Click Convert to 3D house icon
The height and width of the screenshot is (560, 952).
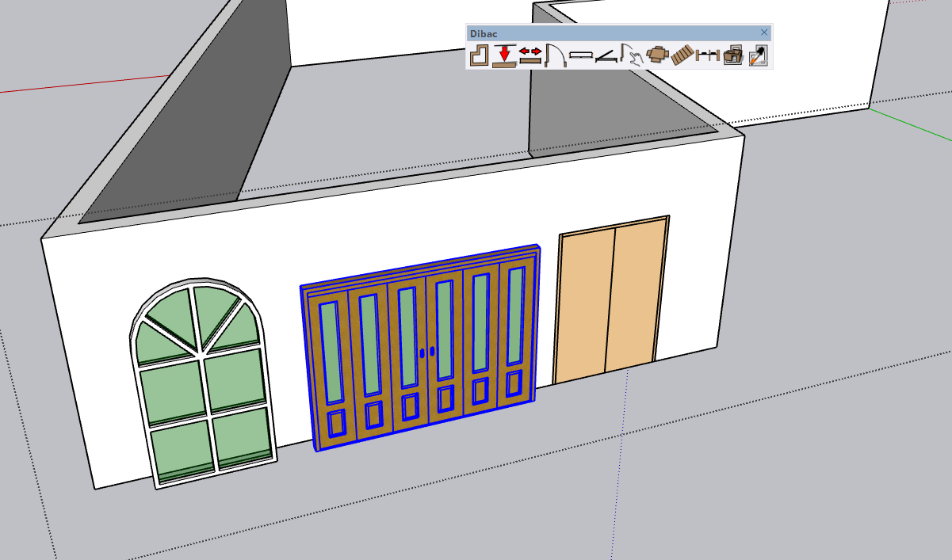733,55
